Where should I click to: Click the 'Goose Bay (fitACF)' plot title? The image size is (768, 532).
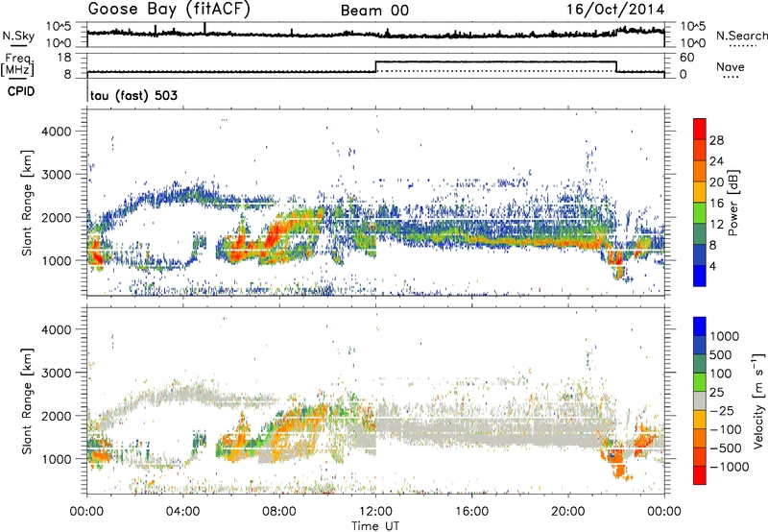point(169,10)
